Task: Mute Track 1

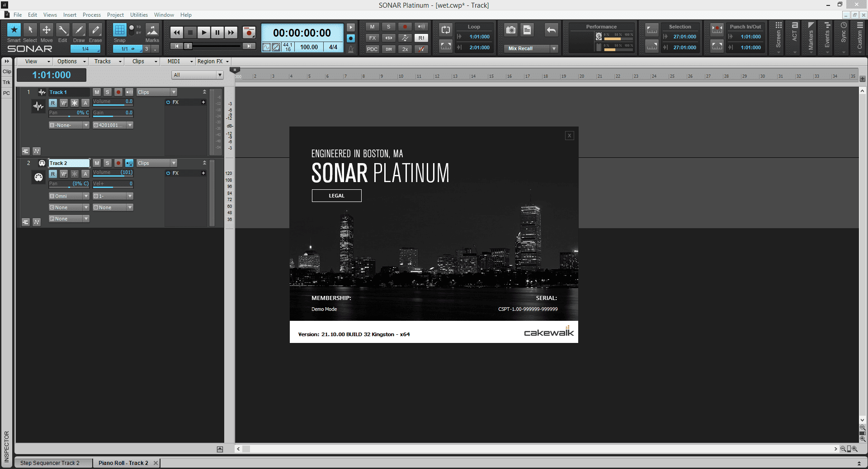Action: click(x=97, y=92)
